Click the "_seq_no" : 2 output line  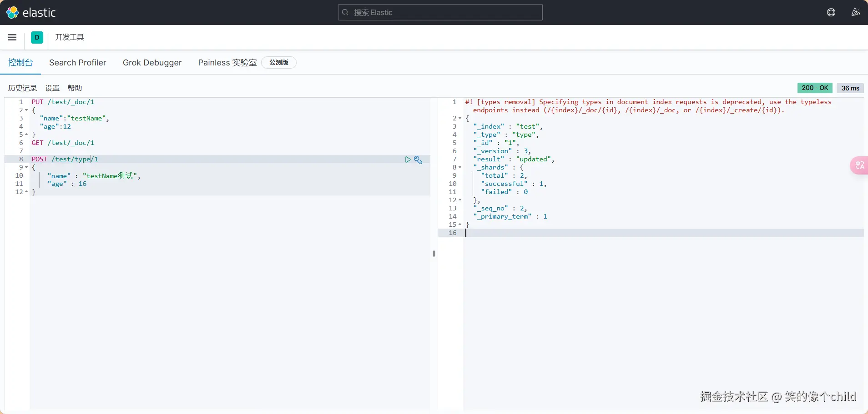tap(500, 209)
